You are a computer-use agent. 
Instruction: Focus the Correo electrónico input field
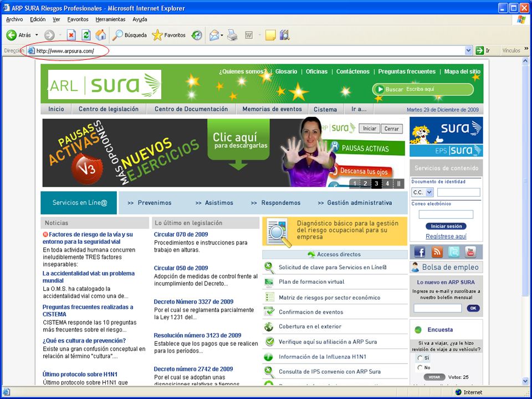coord(446,214)
